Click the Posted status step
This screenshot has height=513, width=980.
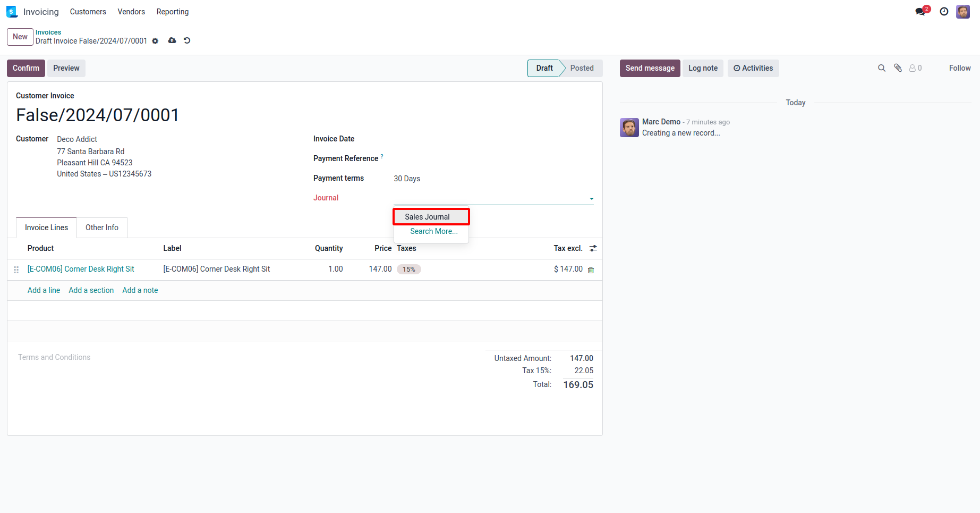[582, 68]
